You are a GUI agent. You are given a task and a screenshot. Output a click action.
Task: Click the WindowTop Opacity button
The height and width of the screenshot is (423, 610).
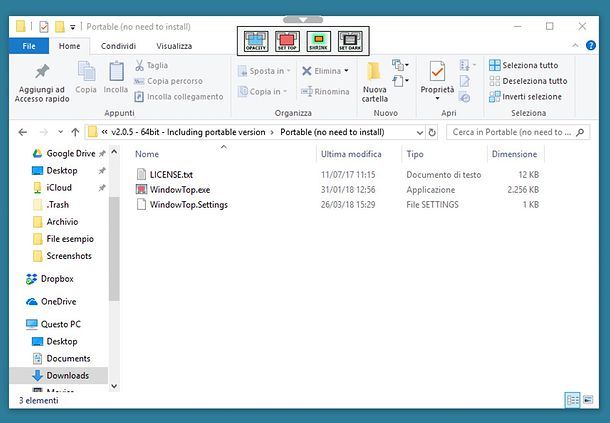256,41
